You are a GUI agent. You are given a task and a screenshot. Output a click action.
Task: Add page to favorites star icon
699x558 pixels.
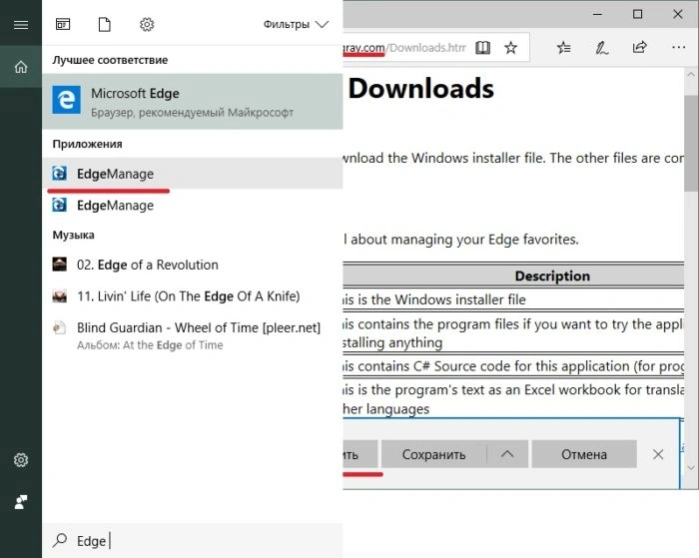point(511,48)
